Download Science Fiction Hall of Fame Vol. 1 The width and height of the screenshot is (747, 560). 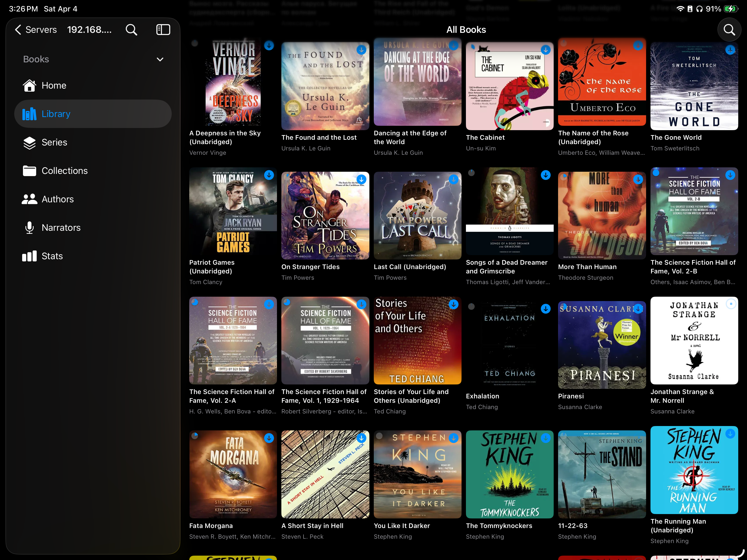(361, 304)
